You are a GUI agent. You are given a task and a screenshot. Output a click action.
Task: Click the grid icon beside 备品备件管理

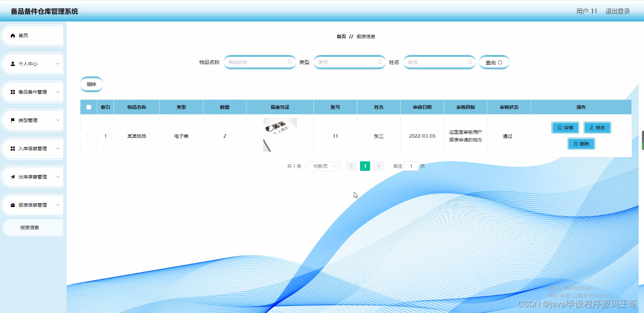coord(12,92)
